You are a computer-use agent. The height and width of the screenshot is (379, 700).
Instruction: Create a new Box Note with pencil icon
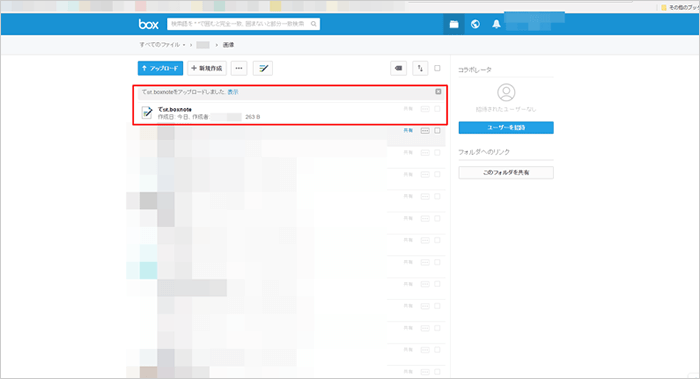pos(262,68)
